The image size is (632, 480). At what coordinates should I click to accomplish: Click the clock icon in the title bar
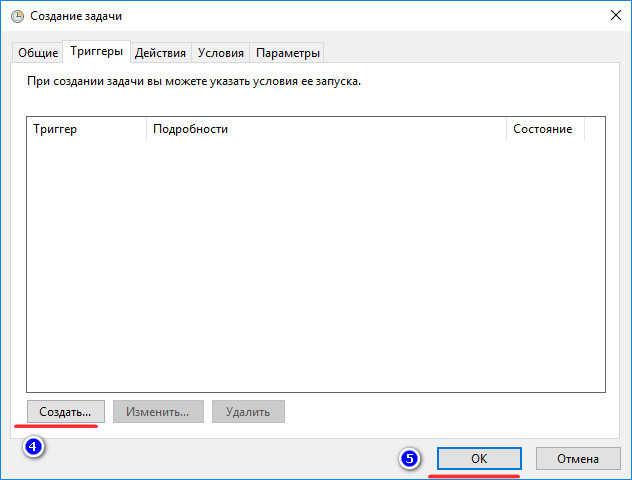click(x=16, y=16)
